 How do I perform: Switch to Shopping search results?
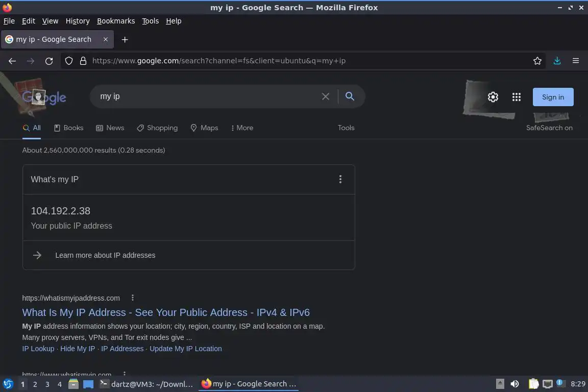[157, 128]
